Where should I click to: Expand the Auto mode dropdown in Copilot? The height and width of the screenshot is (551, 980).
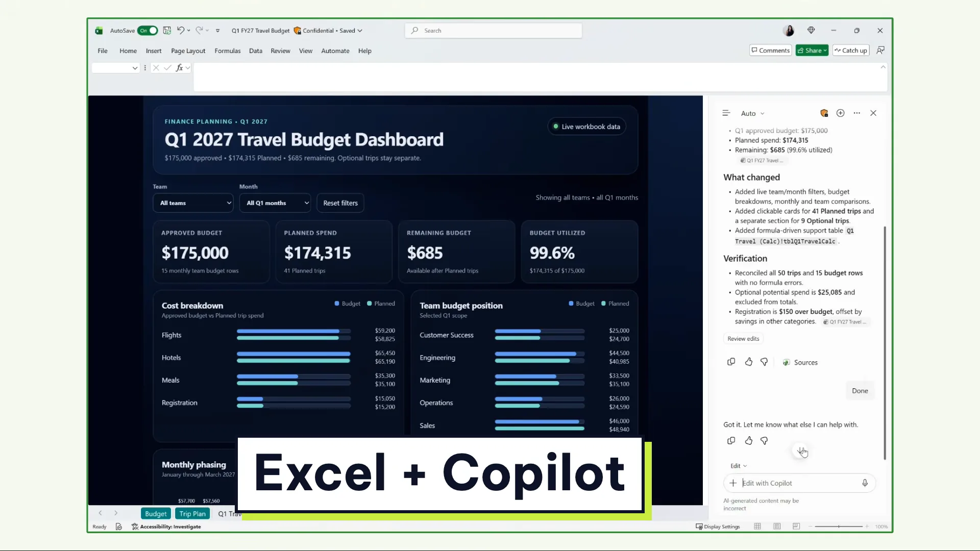(x=753, y=114)
